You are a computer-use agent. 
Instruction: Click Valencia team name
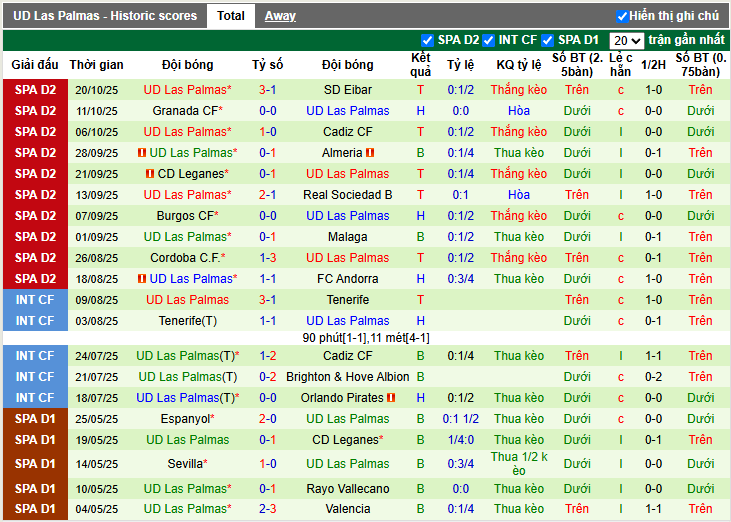[348, 508]
